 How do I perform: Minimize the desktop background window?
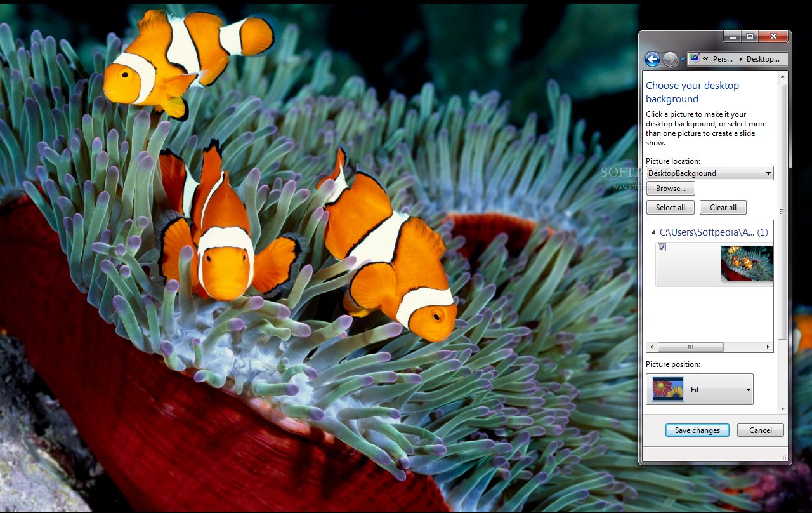[x=731, y=37]
